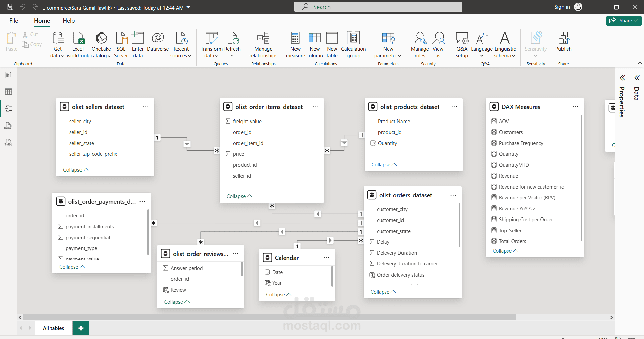Switch to Report view in sidebar
644x339 pixels.
tap(8, 75)
